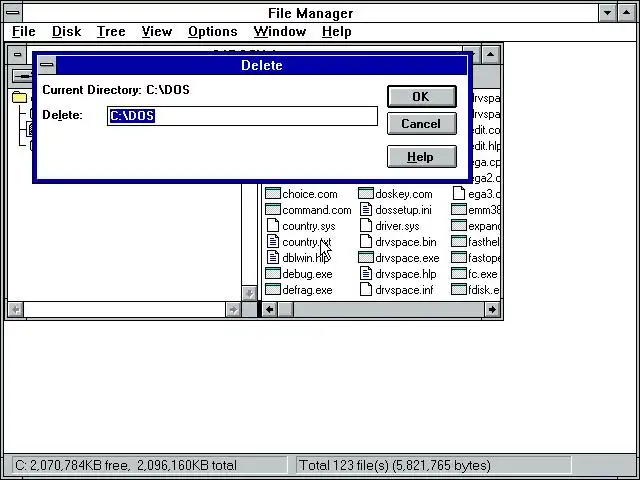Screen dimensions: 640x480
Task: Click the drvspace.bin file name
Action: [406, 242]
